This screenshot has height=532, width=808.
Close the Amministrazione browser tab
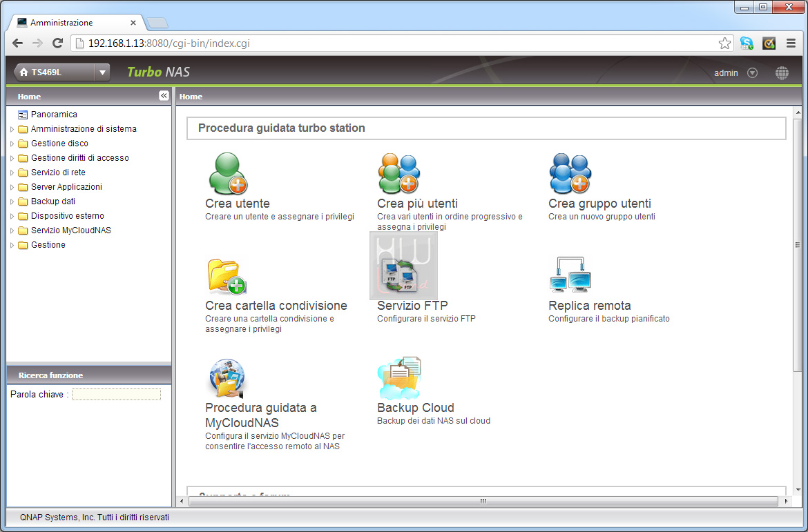133,23
